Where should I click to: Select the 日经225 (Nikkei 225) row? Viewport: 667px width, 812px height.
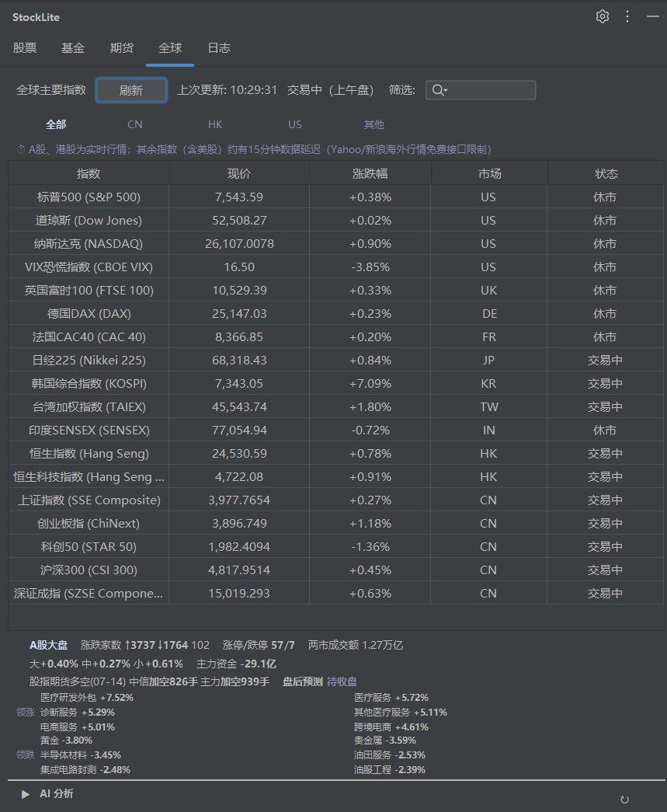335,360
